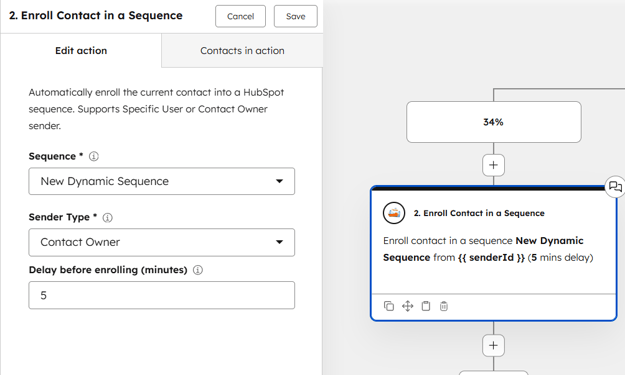Click the move icon on action card
625x375 pixels.
[x=407, y=306]
